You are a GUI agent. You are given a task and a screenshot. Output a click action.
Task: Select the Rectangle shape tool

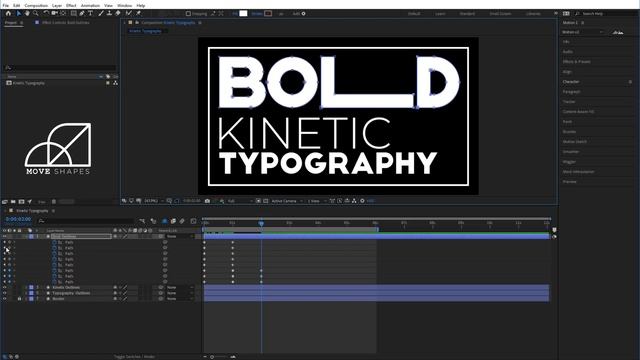(x=73, y=13)
